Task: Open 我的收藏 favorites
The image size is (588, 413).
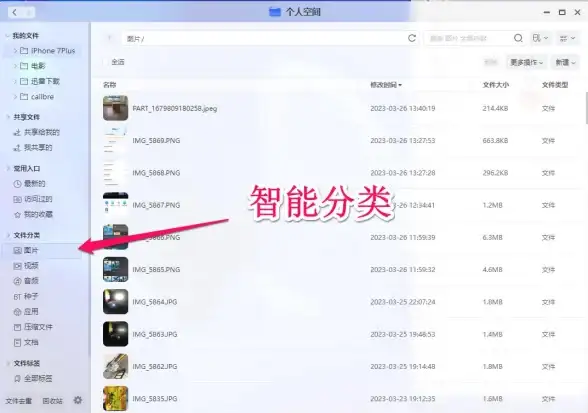Action: pos(33,214)
